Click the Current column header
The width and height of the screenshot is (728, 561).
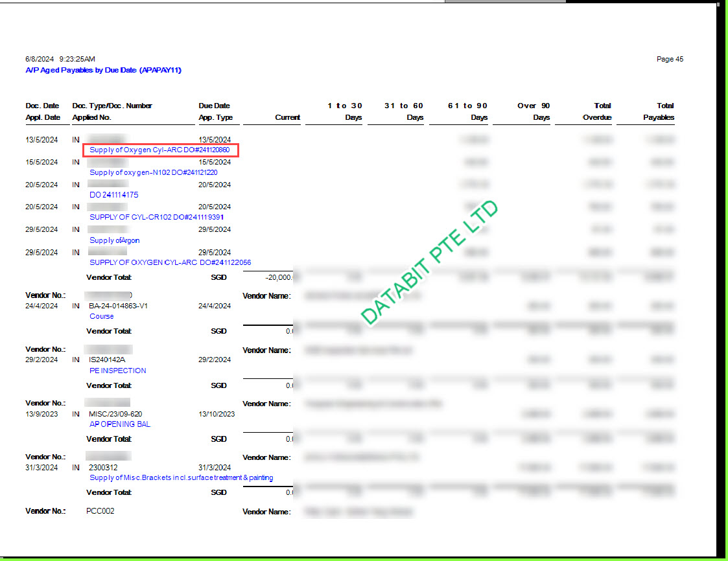coord(287,117)
